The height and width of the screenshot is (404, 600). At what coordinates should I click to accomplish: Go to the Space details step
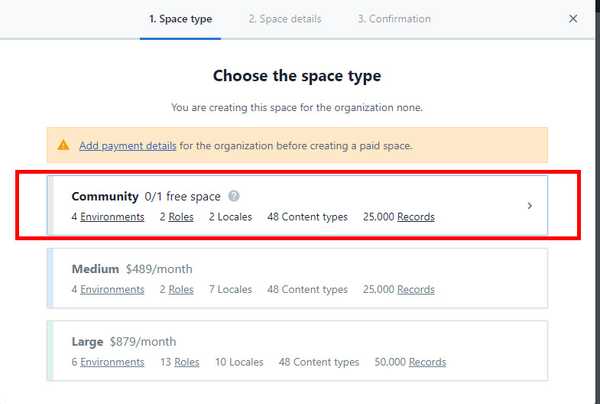pyautogui.click(x=284, y=19)
